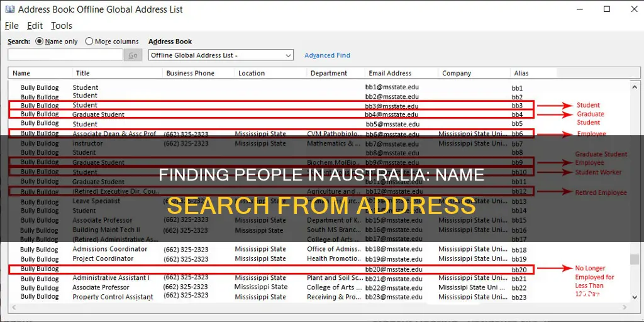Select the bb21@msstate.edu email cell
The height and width of the screenshot is (322, 644).
pos(394,279)
